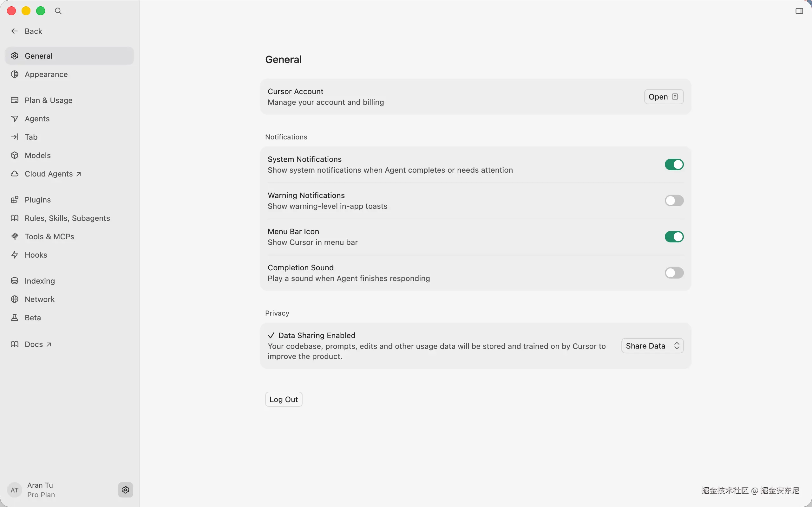
Task: Select the Appearance settings section
Action: point(46,74)
